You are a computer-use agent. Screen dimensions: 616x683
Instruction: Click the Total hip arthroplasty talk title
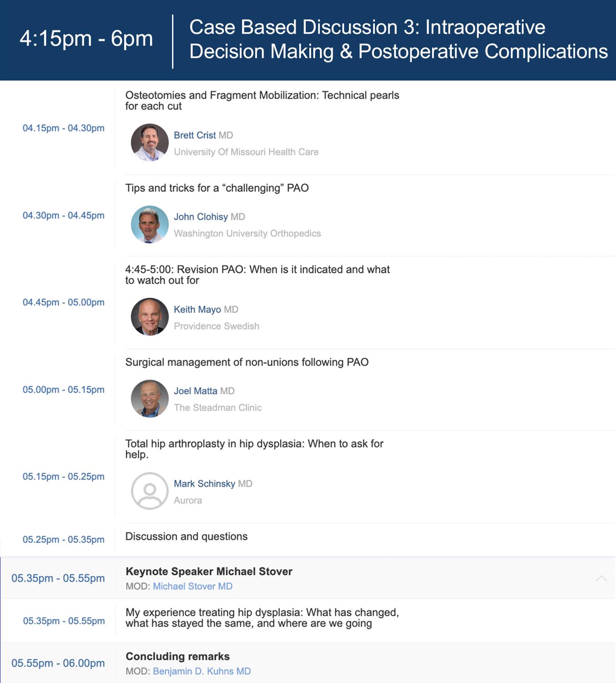coord(254,449)
